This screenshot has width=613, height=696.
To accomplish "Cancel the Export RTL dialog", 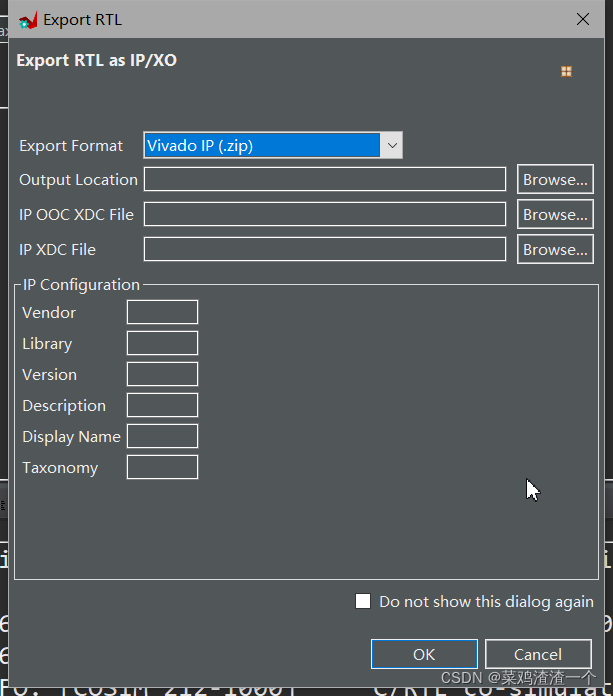I will [538, 654].
